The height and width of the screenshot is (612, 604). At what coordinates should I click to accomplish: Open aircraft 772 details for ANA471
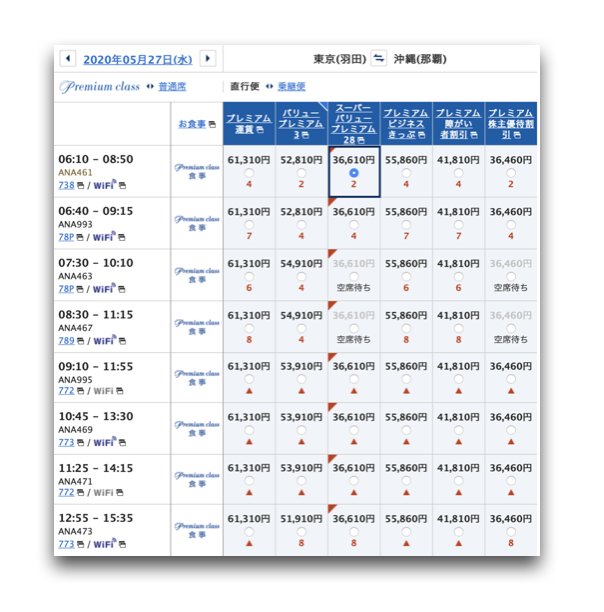click(x=66, y=492)
